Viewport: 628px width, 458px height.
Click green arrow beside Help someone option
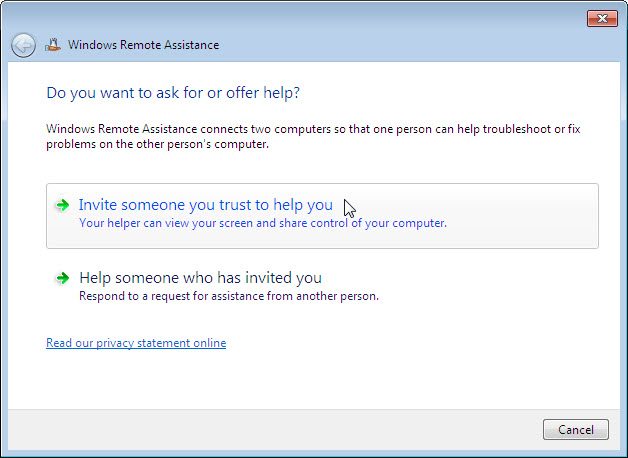click(x=62, y=278)
